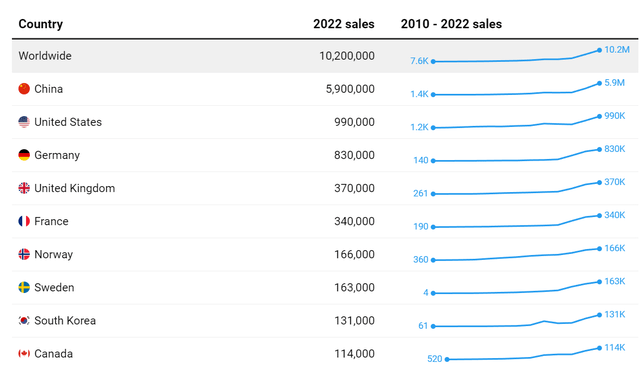Click the 990,000 sales value
The height and width of the screenshot is (376, 640).
pyautogui.click(x=354, y=122)
